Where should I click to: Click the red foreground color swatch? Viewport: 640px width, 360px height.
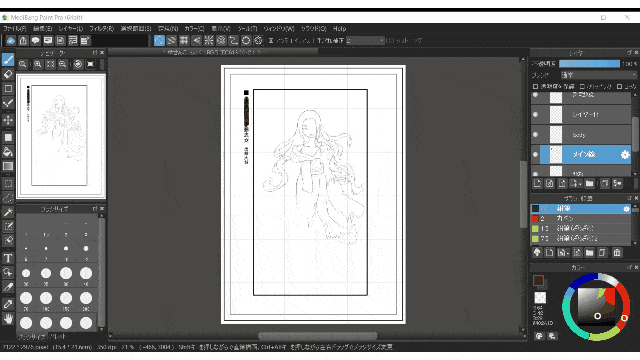click(538, 280)
